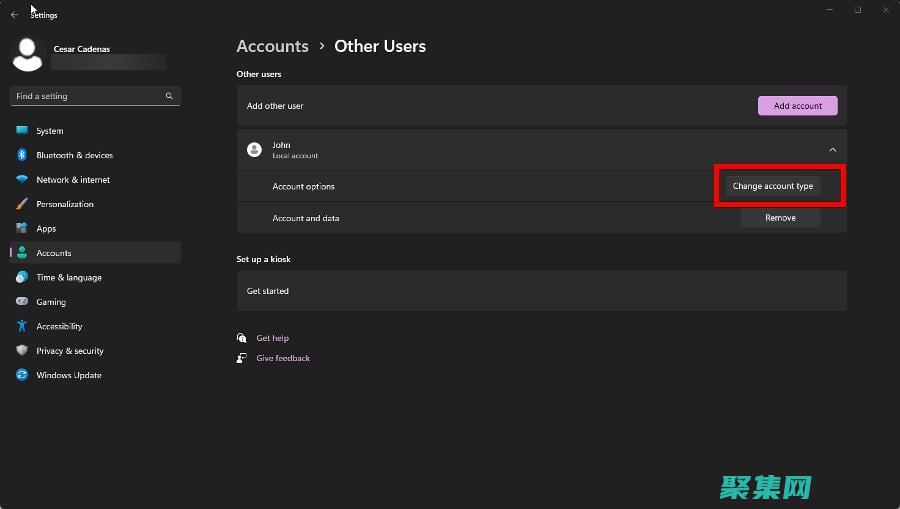Click the Windows Update icon
Screen dimensions: 900x509
click(22, 375)
